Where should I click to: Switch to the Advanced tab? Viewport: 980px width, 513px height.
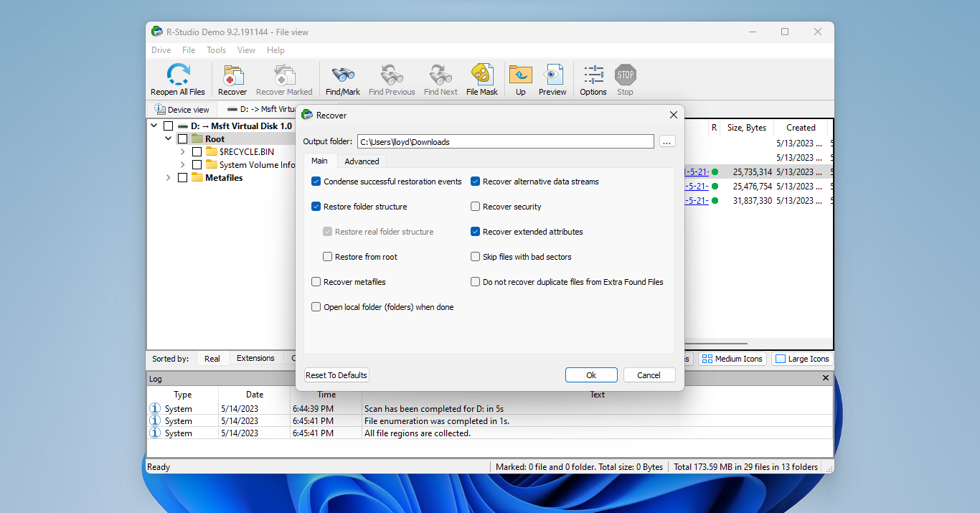coord(362,161)
